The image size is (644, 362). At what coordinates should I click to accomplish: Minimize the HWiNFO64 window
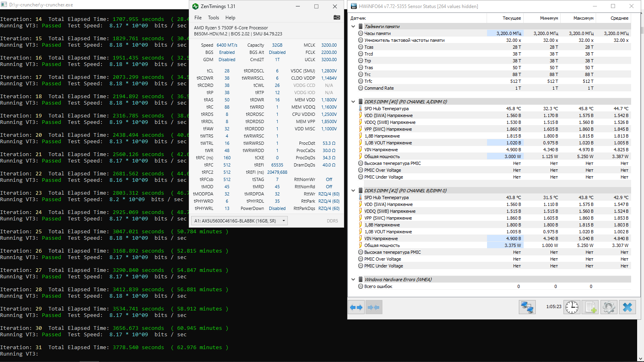pos(594,6)
